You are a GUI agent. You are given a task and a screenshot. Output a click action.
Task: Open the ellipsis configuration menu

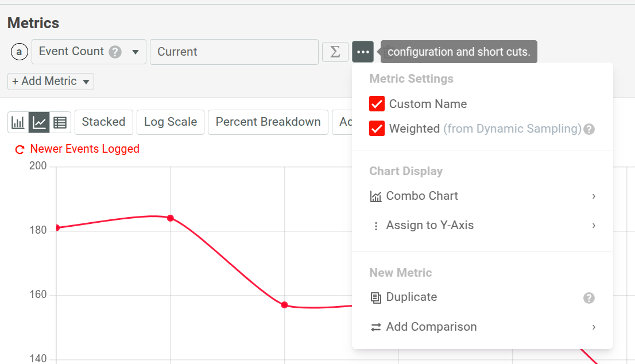click(363, 52)
